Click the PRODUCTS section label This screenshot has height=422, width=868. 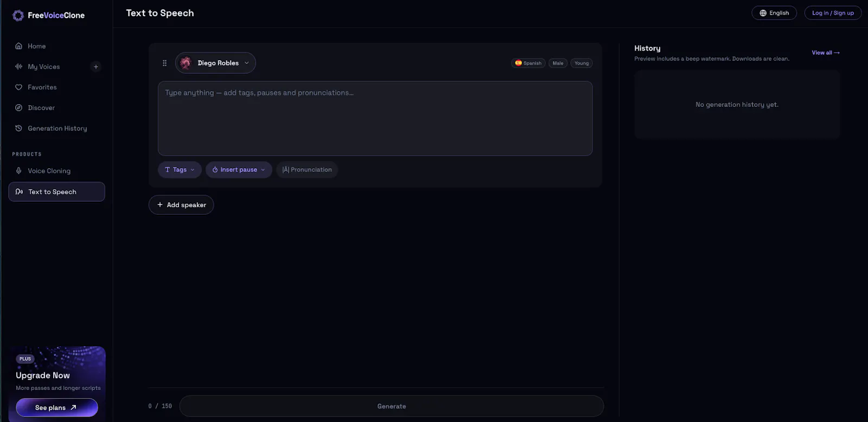[27, 155]
